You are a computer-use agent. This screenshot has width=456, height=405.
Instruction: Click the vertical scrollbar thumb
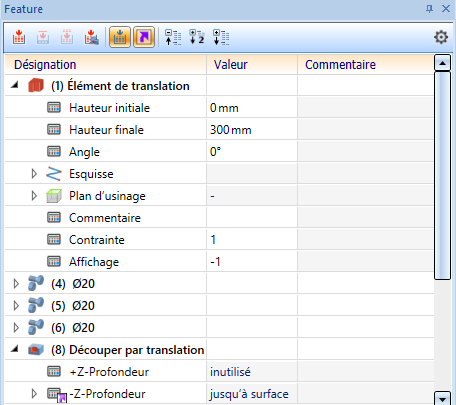tap(442, 175)
